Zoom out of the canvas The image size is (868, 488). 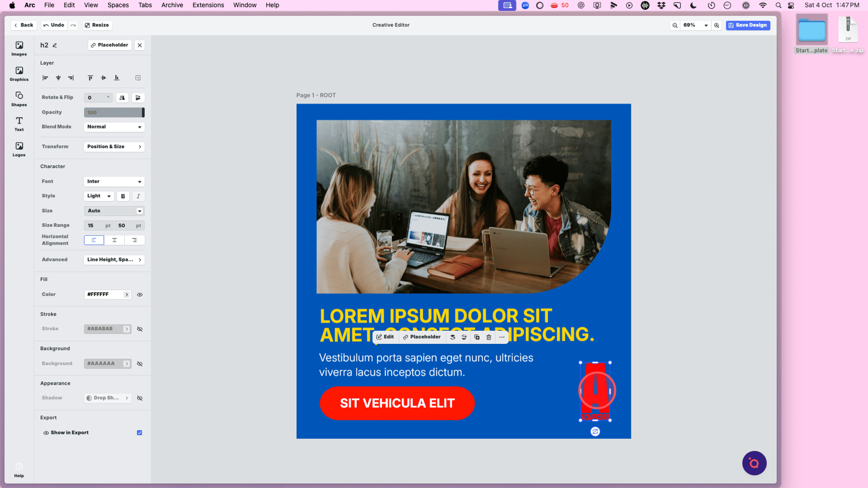pos(675,25)
